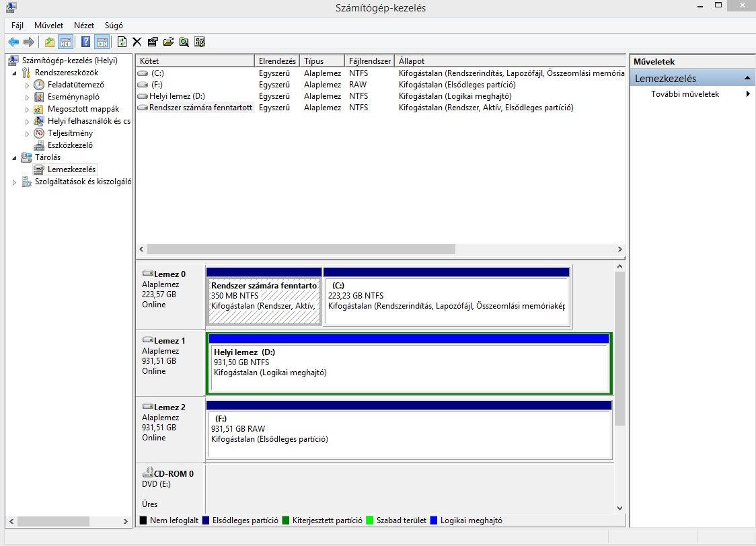Sort by the Típus column header
Screen dimensions: 756x546
[322, 61]
